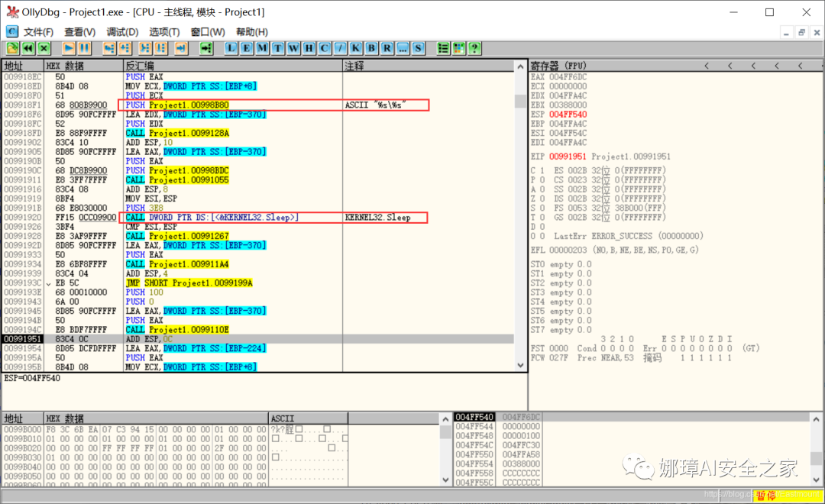This screenshot has height=504, width=825.
Task: Open Threads window with T button
Action: coord(278,48)
